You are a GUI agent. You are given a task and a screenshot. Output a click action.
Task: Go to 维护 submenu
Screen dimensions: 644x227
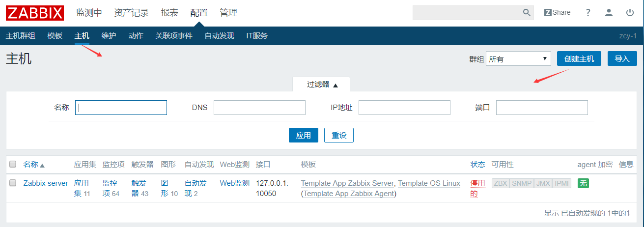tap(109, 36)
